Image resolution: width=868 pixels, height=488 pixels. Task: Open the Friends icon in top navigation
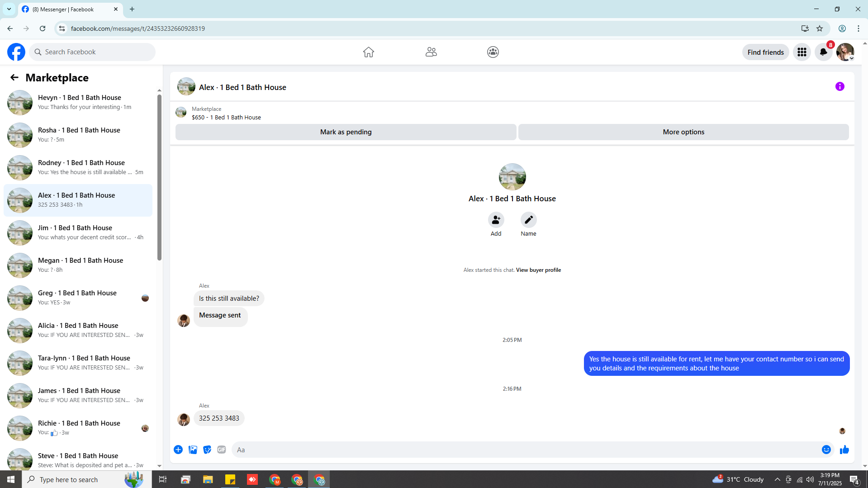[431, 52]
